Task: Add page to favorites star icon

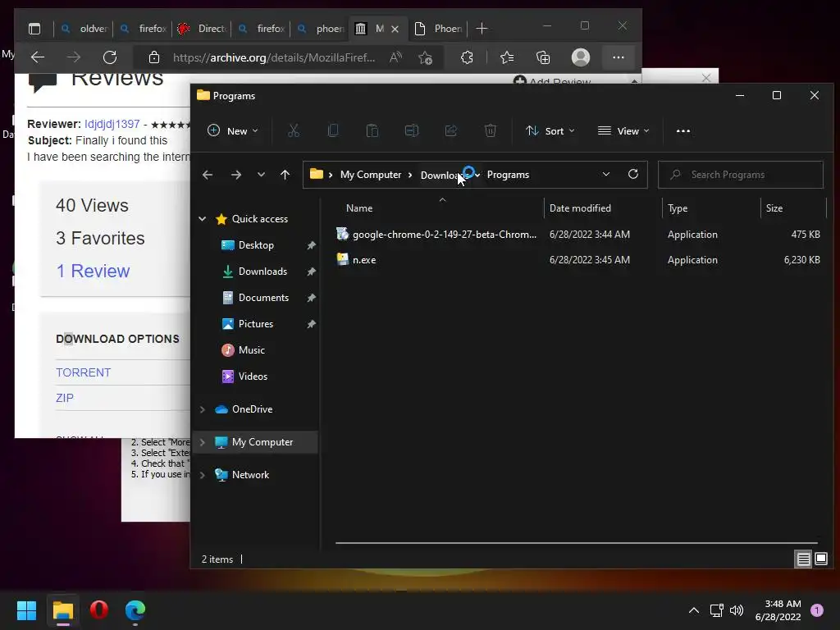Action: coord(426,57)
